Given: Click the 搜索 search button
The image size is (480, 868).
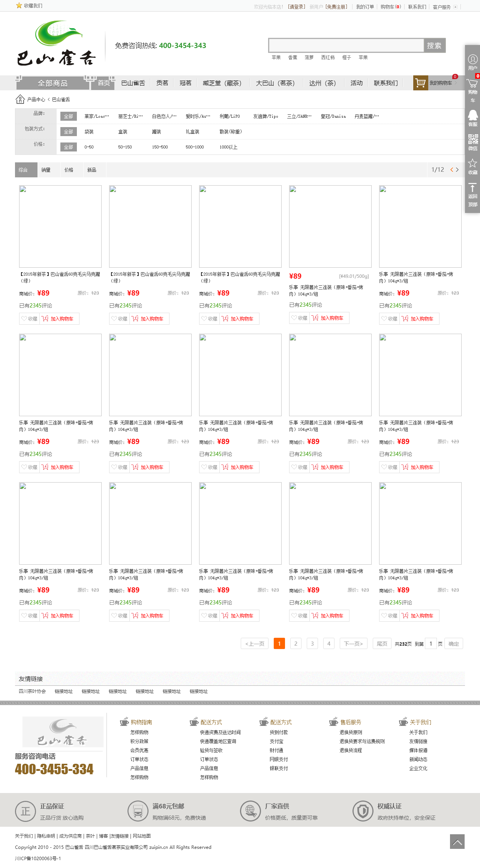Looking at the screenshot, I should click(x=434, y=45).
